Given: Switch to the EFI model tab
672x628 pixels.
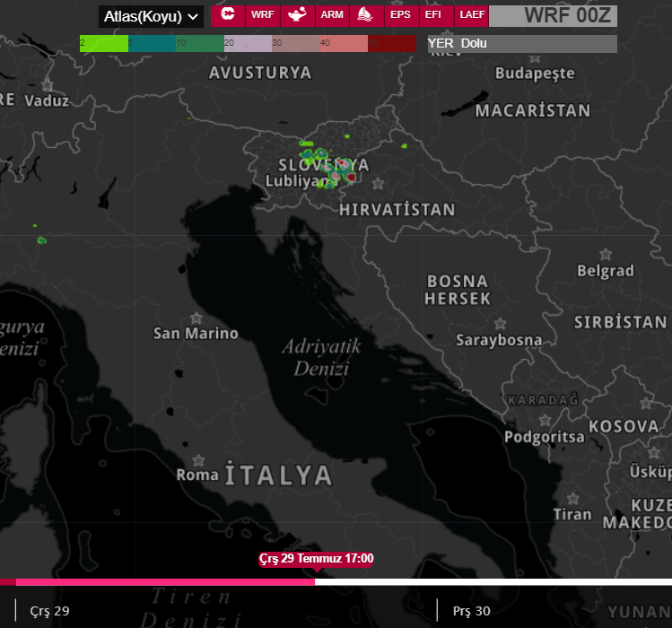Looking at the screenshot, I should pos(436,16).
